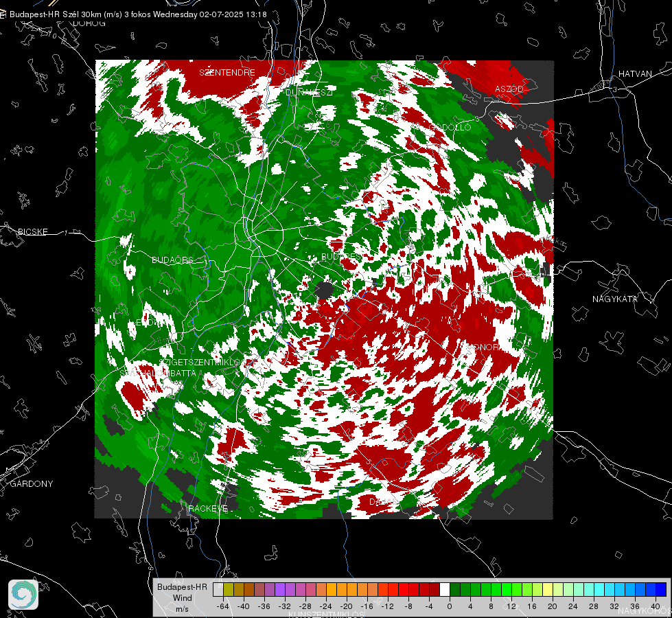Click the RÁCKEVE city label
Image resolution: width=672 pixels, height=618 pixels.
point(208,508)
